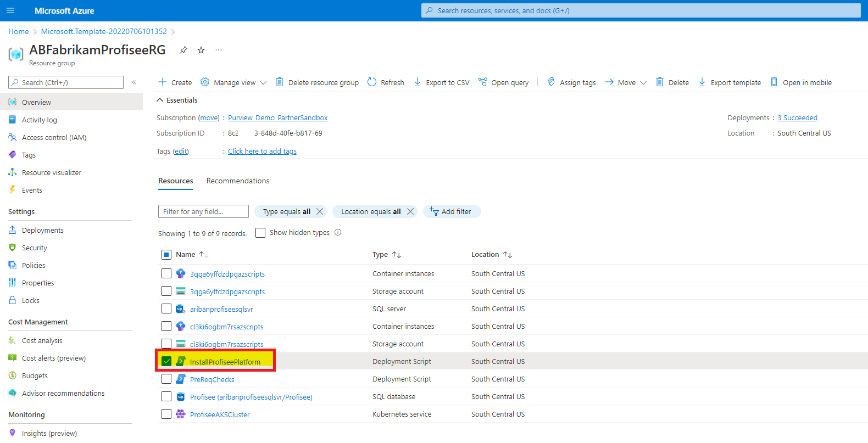Click the 3 Succeeded deployments link
The image size is (868, 443).
[x=798, y=117]
